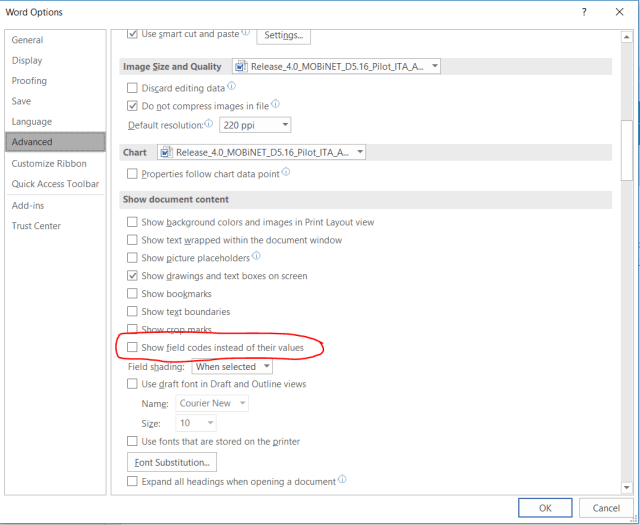The height and width of the screenshot is (525, 640).
Task: Click the Word document icon in the Chart dropdown
Action: coord(166,152)
